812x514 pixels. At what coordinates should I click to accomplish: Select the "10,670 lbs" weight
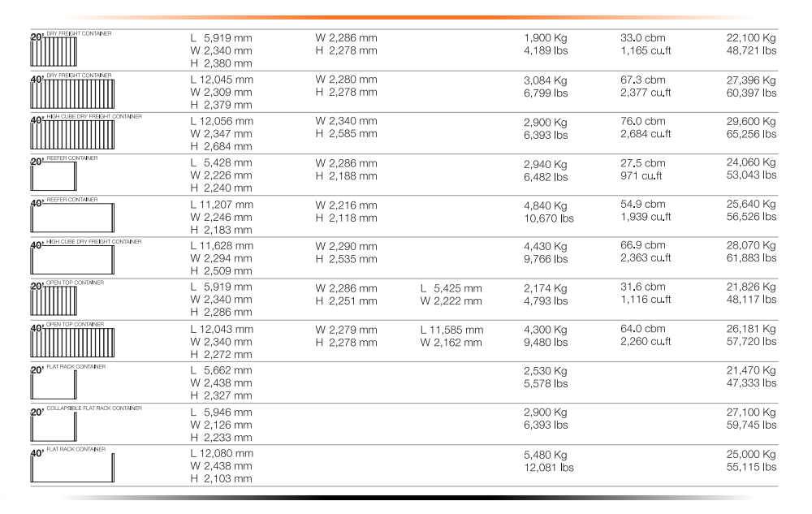click(x=549, y=218)
